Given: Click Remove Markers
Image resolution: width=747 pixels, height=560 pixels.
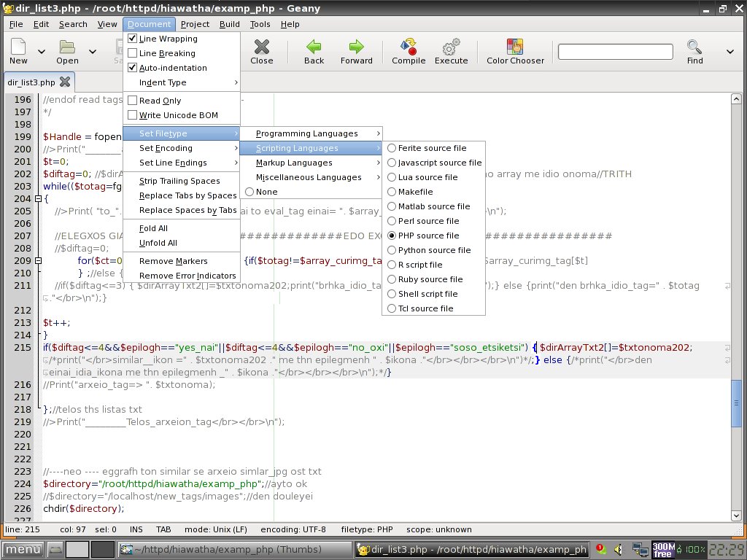Looking at the screenshot, I should pos(182,261).
